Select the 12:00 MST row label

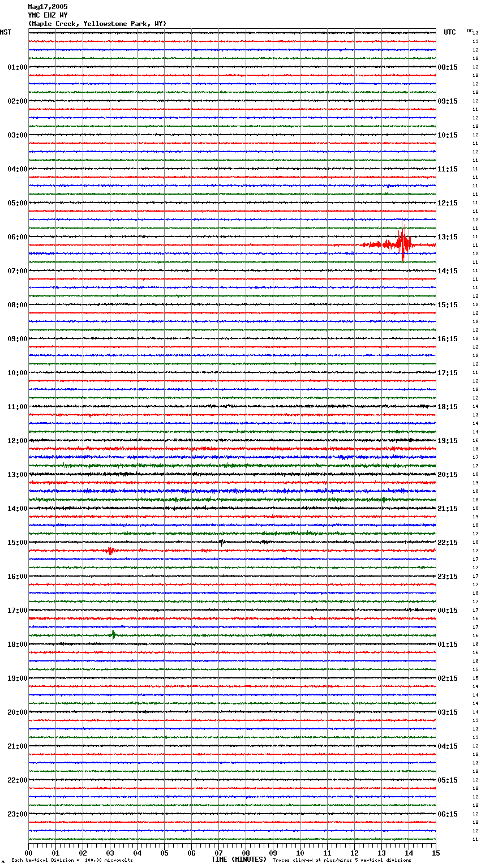click(18, 441)
